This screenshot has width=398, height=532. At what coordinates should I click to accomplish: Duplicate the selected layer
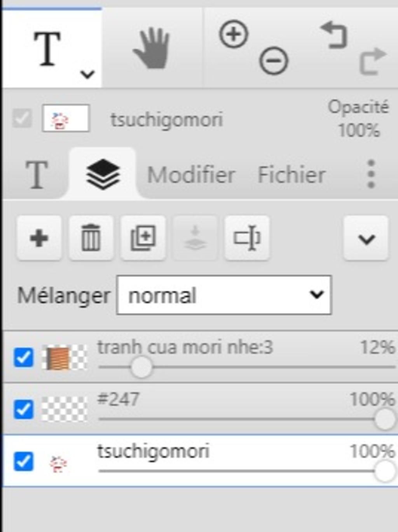143,238
